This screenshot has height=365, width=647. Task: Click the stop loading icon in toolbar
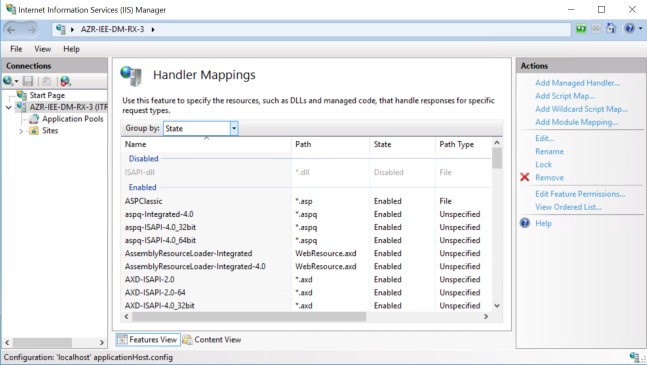click(596, 28)
